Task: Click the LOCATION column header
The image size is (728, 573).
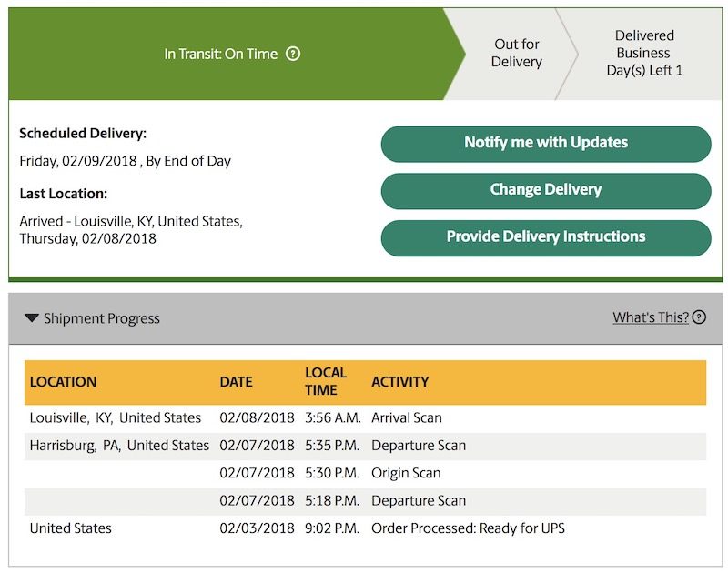Action: [63, 382]
